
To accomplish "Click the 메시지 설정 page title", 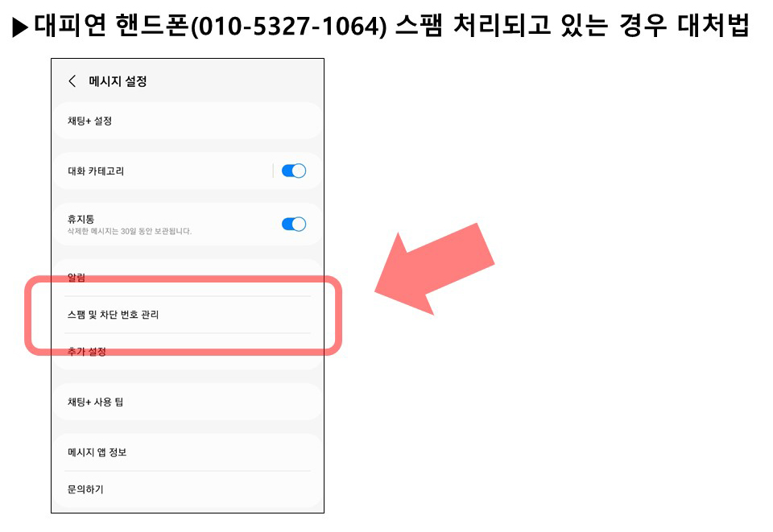I will click(118, 81).
